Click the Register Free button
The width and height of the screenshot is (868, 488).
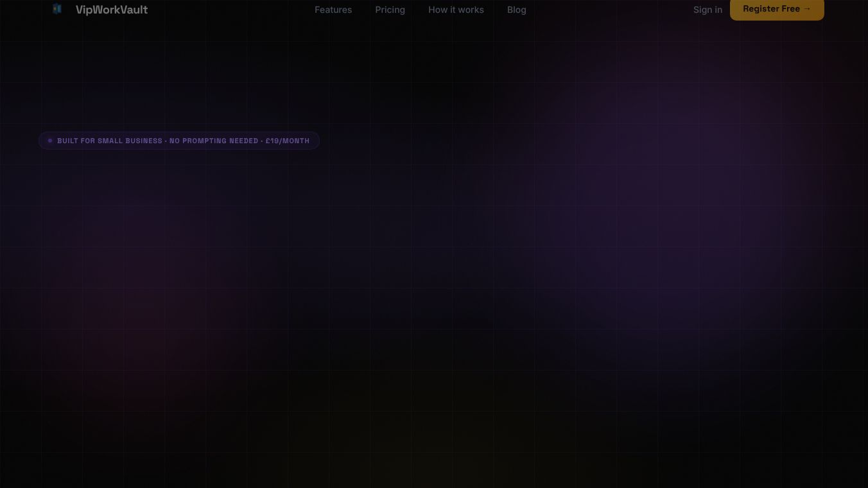pos(777,9)
